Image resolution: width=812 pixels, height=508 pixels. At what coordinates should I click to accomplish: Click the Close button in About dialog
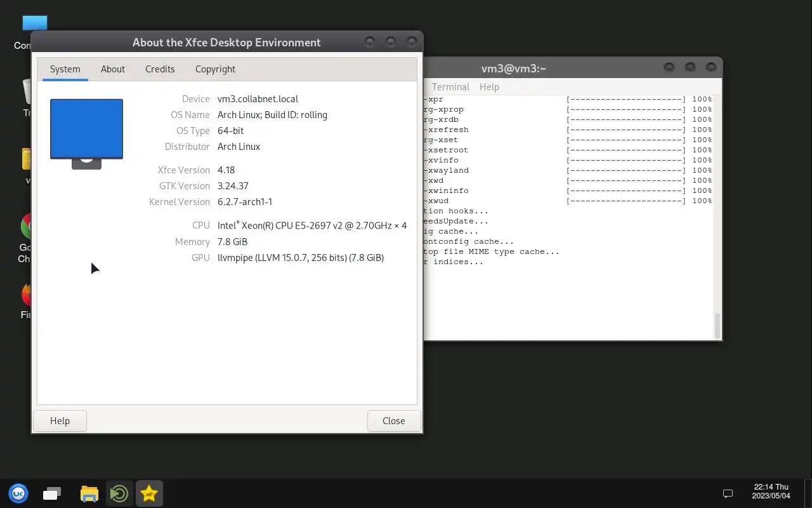(x=394, y=421)
